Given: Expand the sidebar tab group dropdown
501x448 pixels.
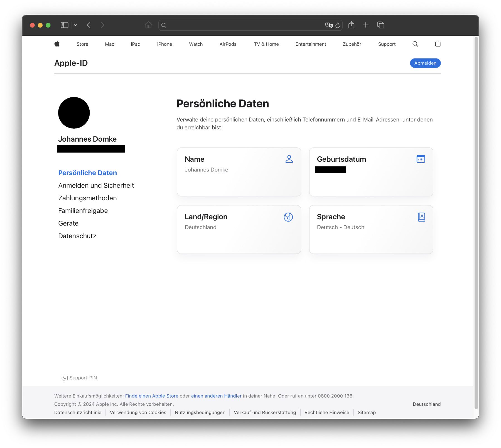Looking at the screenshot, I should [x=75, y=25].
